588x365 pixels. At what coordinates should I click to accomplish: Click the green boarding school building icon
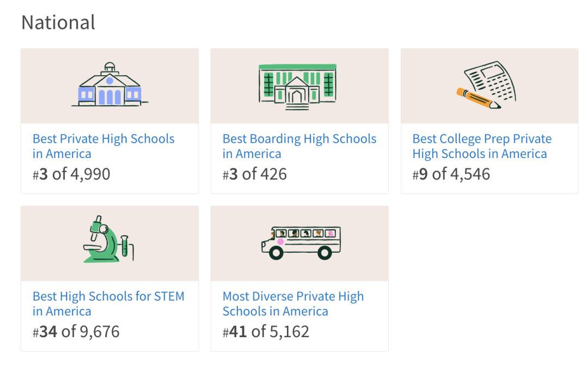[x=297, y=87]
